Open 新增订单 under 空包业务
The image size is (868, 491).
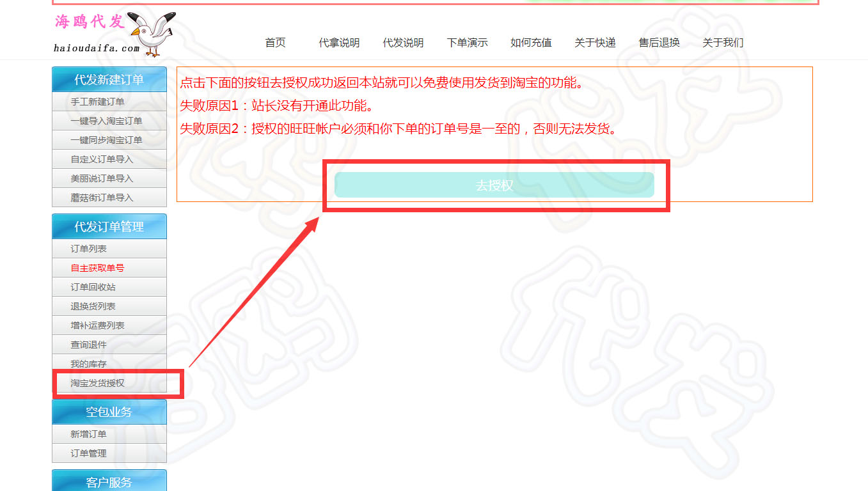pos(109,434)
